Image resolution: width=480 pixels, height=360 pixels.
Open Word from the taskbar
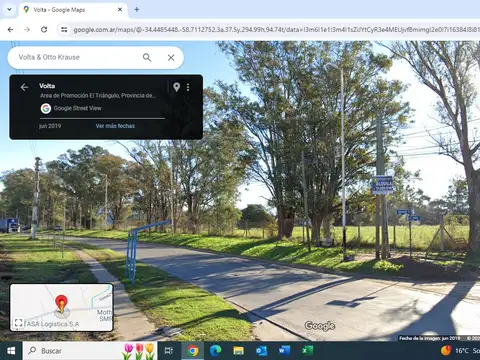click(x=284, y=351)
